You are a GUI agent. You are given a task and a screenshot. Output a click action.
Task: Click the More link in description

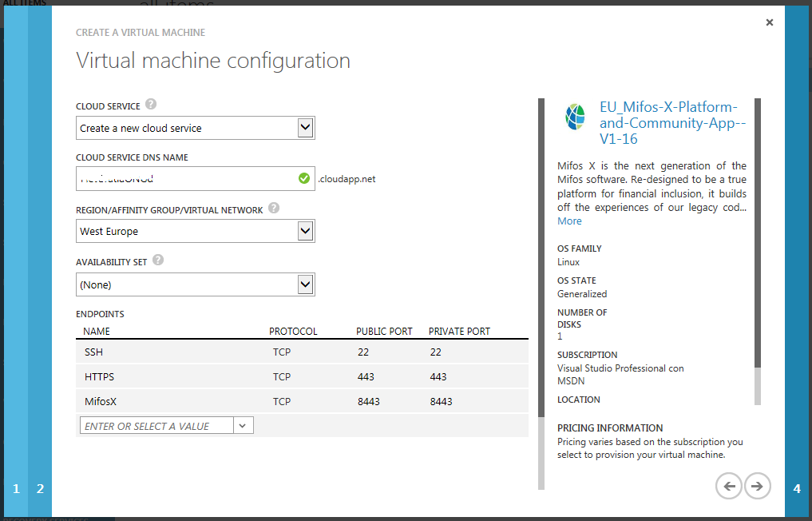569,221
